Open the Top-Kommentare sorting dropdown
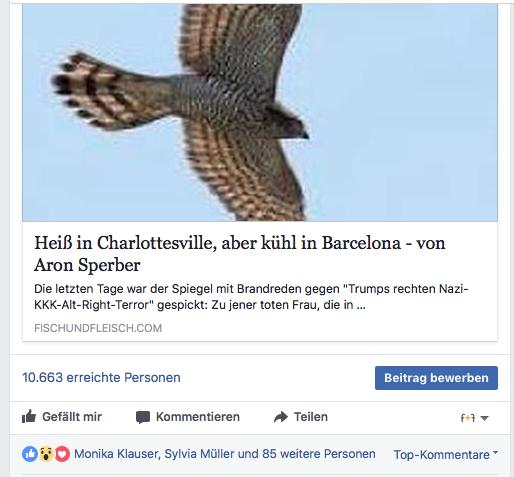Image resolution: width=514 pixels, height=477 pixels. pyautogui.click(x=446, y=454)
